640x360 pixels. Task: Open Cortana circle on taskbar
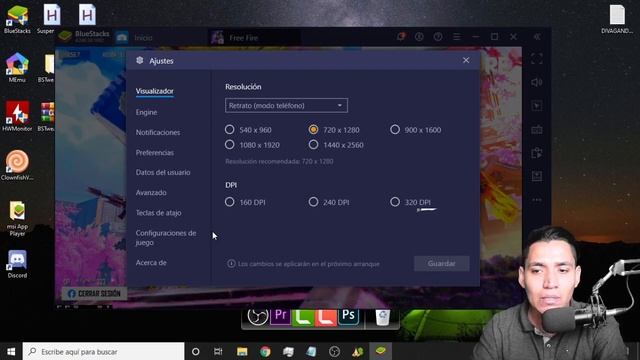(196, 351)
